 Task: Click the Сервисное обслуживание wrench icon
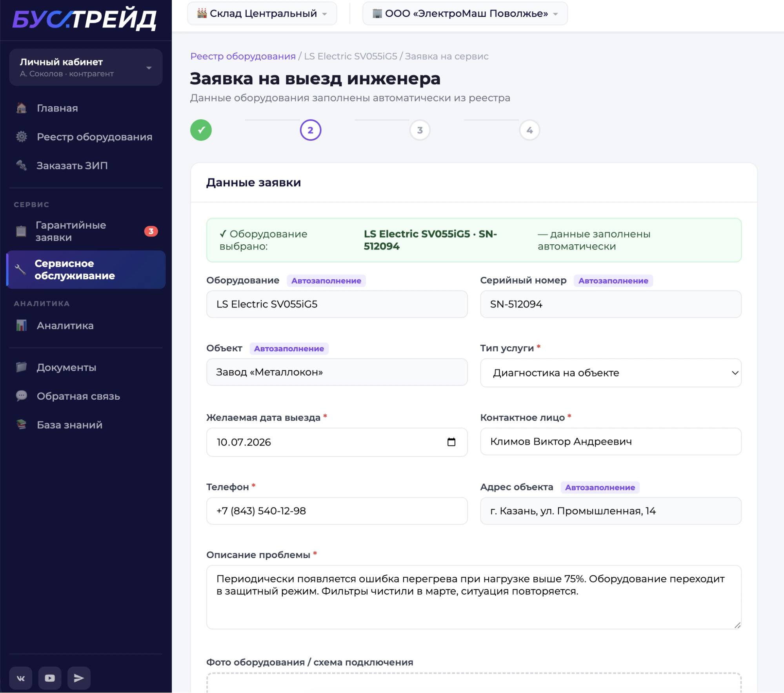(x=20, y=270)
